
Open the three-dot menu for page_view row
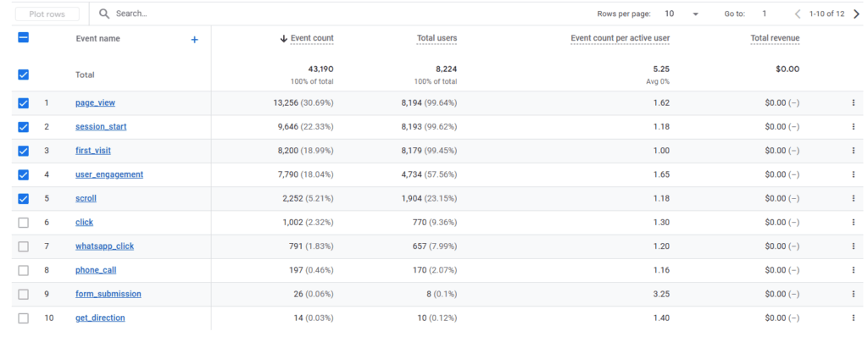click(x=853, y=103)
